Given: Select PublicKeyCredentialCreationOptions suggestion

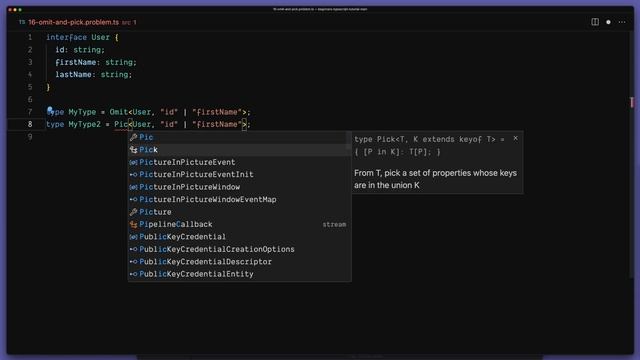Looking at the screenshot, I should (x=240, y=249).
